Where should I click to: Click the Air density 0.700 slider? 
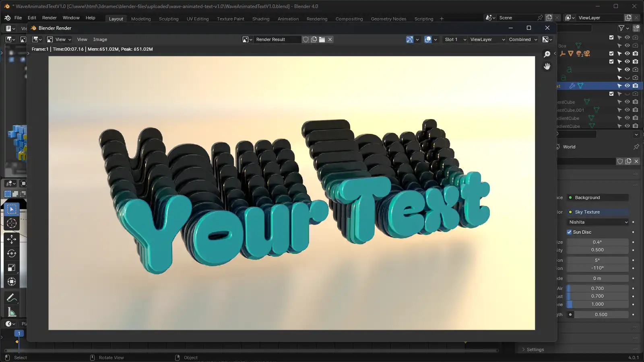click(598, 288)
